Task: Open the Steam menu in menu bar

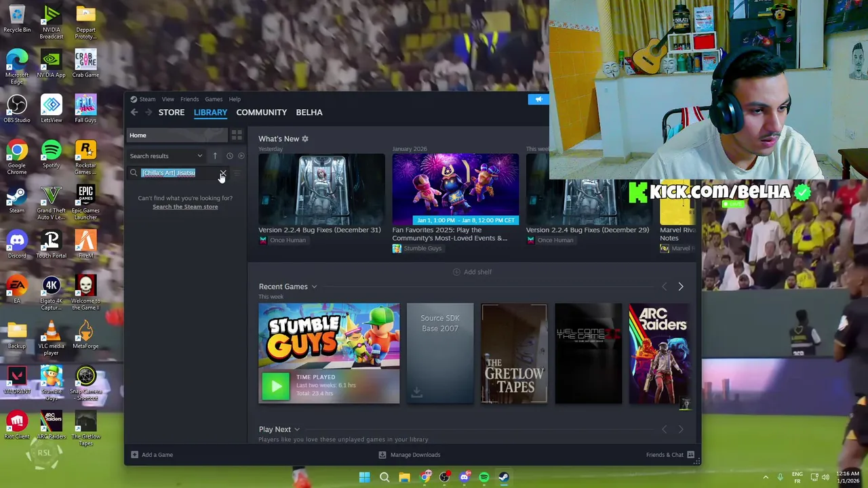Action: point(147,99)
